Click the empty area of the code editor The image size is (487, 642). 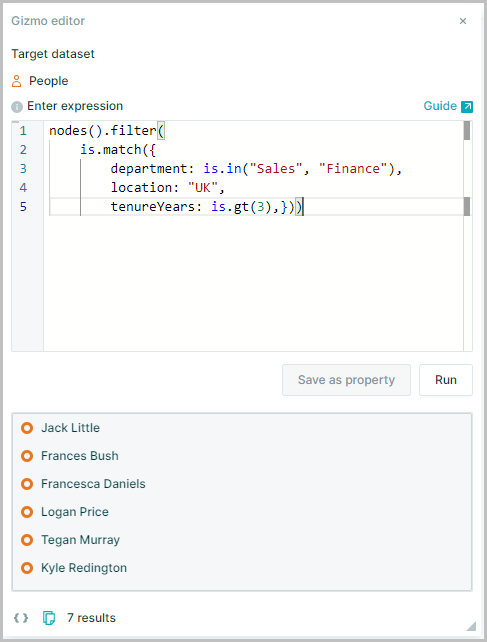(x=253, y=283)
